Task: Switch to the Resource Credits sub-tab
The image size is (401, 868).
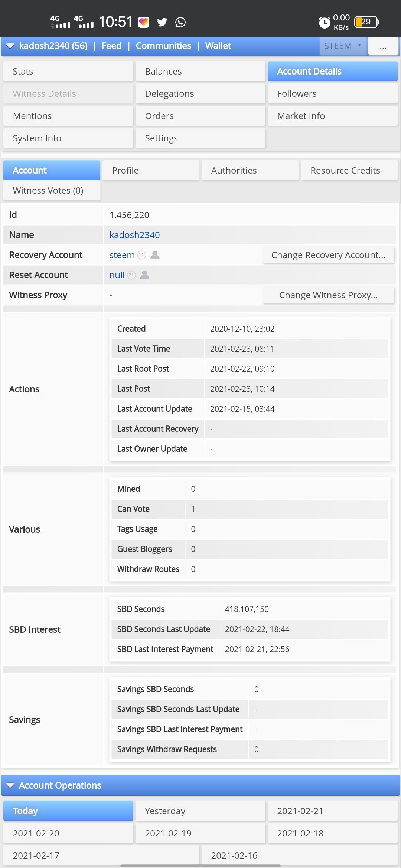Action: tap(349, 170)
